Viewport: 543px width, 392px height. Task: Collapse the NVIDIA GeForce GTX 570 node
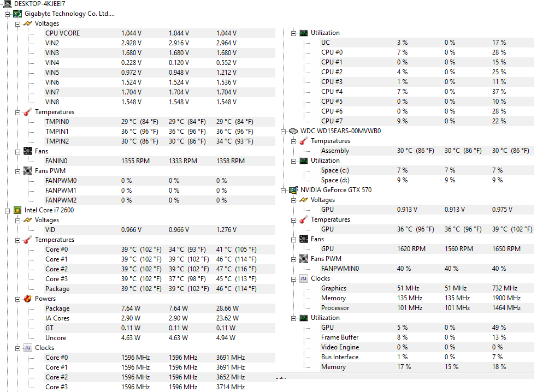click(283, 191)
